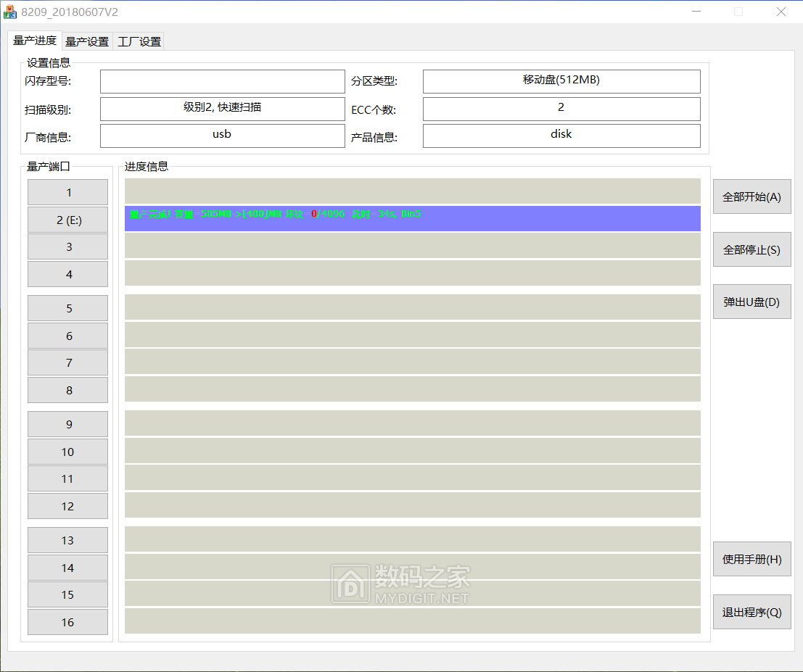803x672 pixels.
Task: Click the application icon in the title bar
Action: 11,11
